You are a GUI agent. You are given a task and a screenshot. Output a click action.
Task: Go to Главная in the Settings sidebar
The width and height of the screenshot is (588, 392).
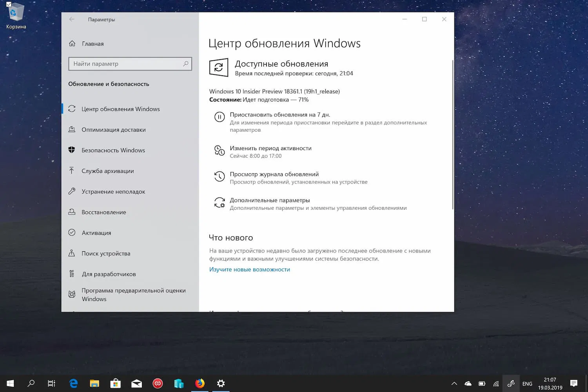pos(93,44)
